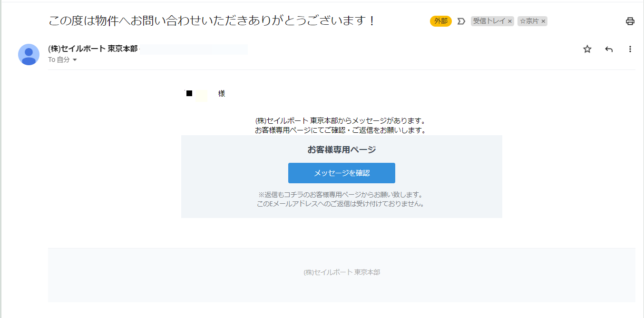Image resolution: width=644 pixels, height=318 pixels.
Task: Click the 'To 自分' recipient text
Action: 59,60
